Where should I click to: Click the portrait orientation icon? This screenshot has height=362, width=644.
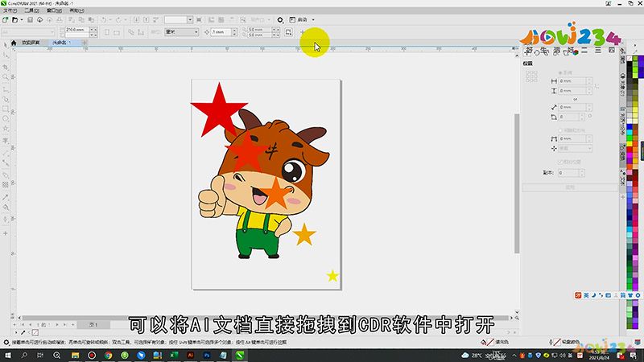pos(107,32)
